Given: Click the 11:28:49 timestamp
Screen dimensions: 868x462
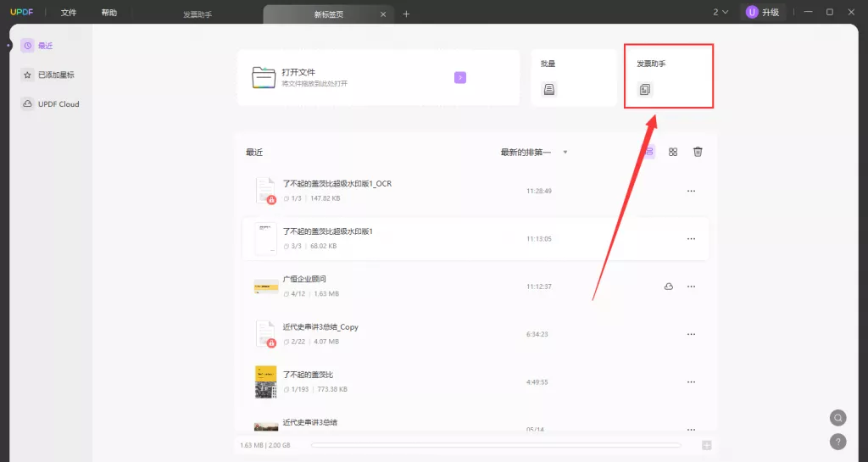Looking at the screenshot, I should point(538,191).
